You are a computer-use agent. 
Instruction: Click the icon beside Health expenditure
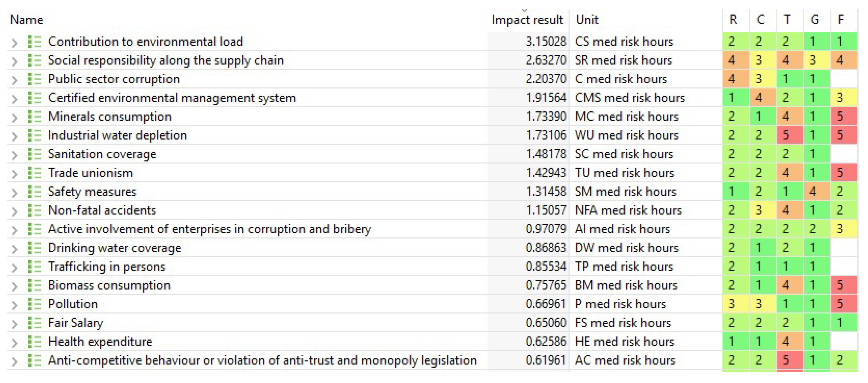pyautogui.click(x=34, y=342)
